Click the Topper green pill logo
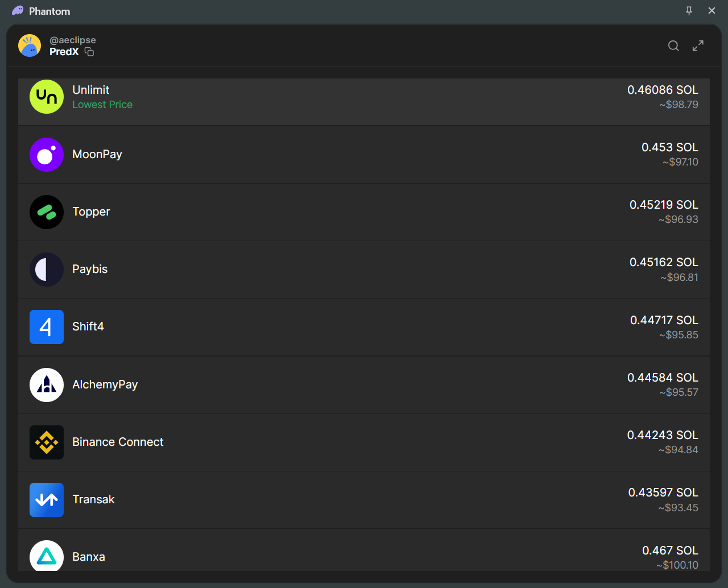Image resolution: width=728 pixels, height=588 pixels. [47, 212]
